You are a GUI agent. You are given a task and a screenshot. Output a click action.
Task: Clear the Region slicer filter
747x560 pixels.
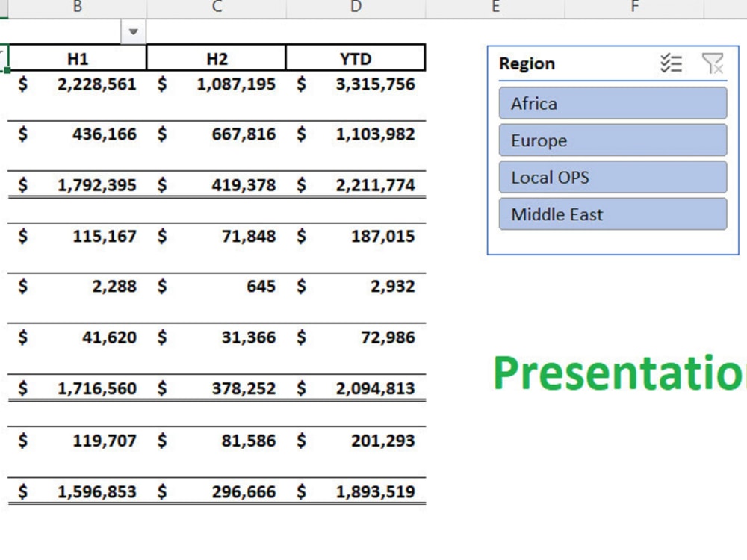(713, 63)
